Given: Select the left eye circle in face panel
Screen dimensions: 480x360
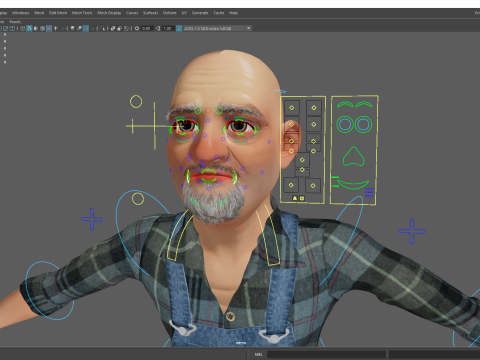Looking at the screenshot, I should [x=345, y=124].
